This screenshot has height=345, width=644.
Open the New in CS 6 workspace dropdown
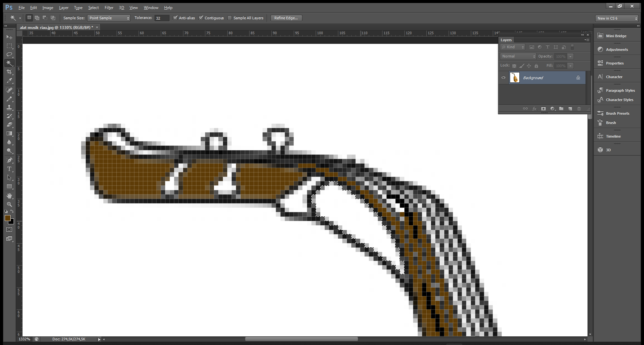pyautogui.click(x=617, y=18)
